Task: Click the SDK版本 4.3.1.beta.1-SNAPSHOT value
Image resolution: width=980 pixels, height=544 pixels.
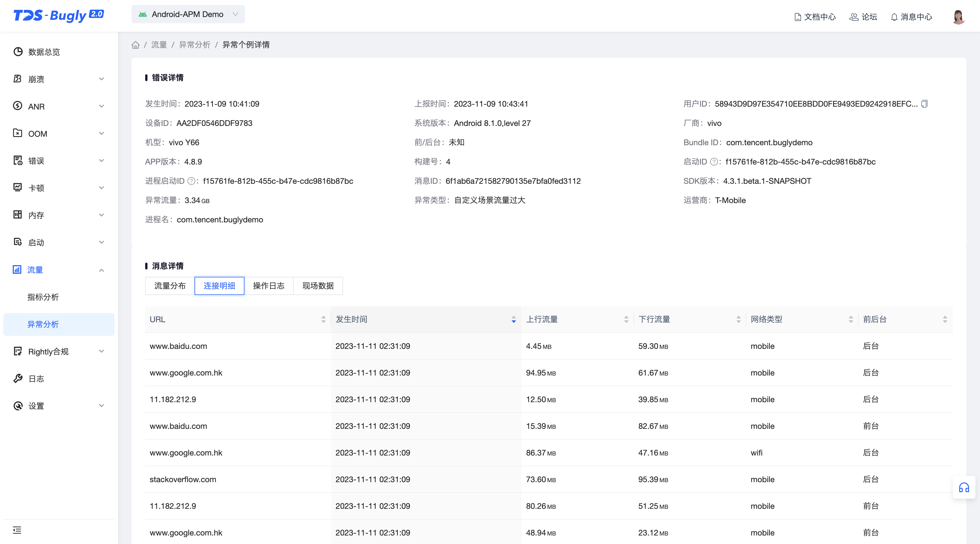Action: (x=767, y=181)
